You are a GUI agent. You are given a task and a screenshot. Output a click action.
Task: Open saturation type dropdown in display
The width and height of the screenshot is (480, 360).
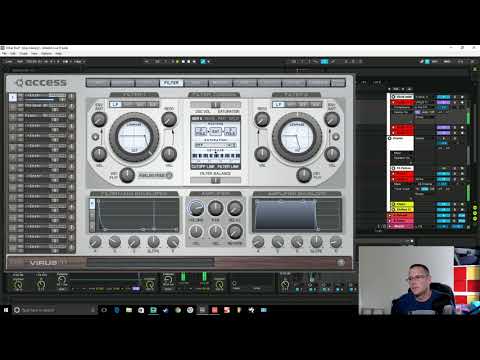click(x=216, y=145)
